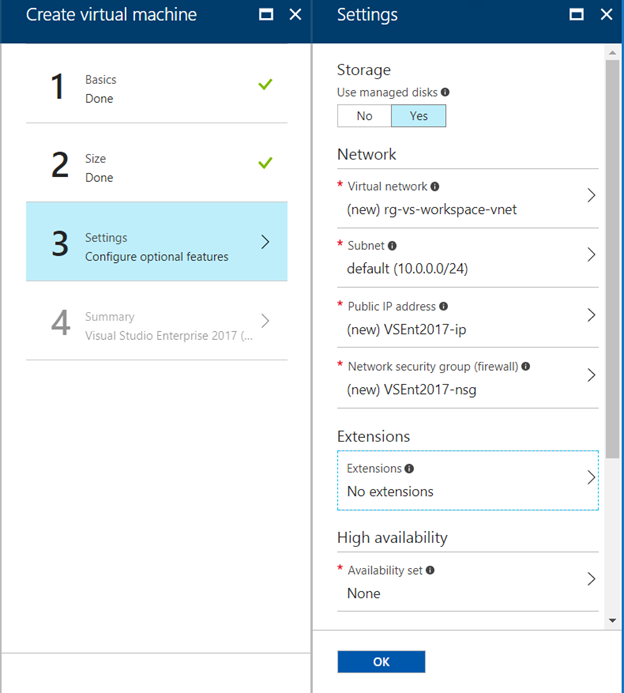This screenshot has width=624, height=693.
Task: Select No for managed disks
Action: point(364,116)
